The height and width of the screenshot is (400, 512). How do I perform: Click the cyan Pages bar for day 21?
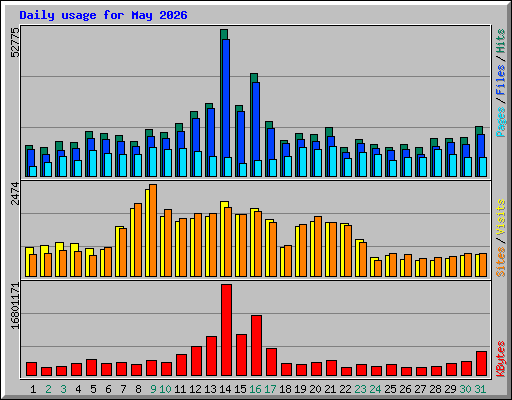(333, 161)
